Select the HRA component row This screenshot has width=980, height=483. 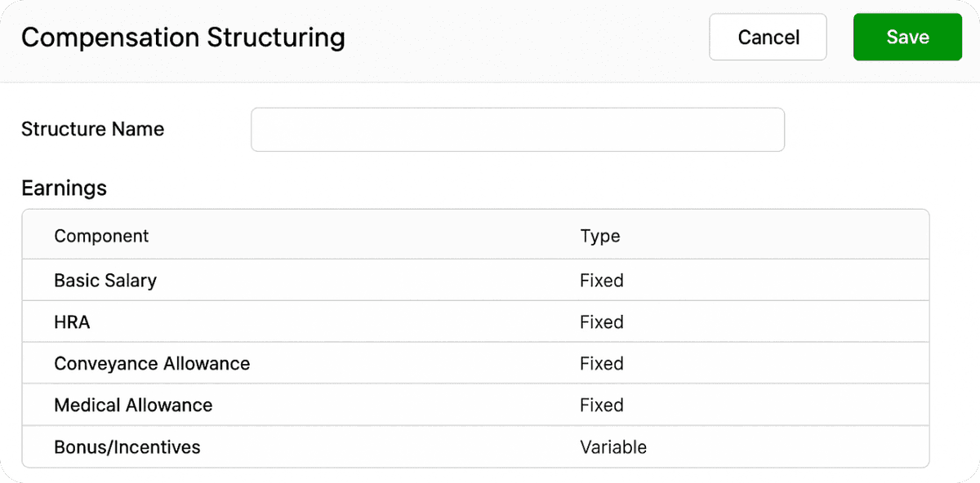click(474, 322)
